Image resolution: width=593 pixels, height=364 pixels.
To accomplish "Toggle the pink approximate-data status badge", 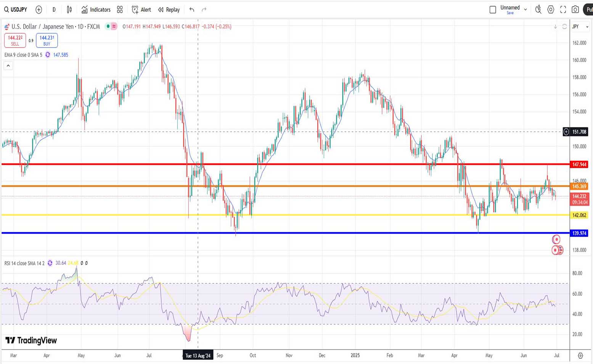I will tap(114, 26).
